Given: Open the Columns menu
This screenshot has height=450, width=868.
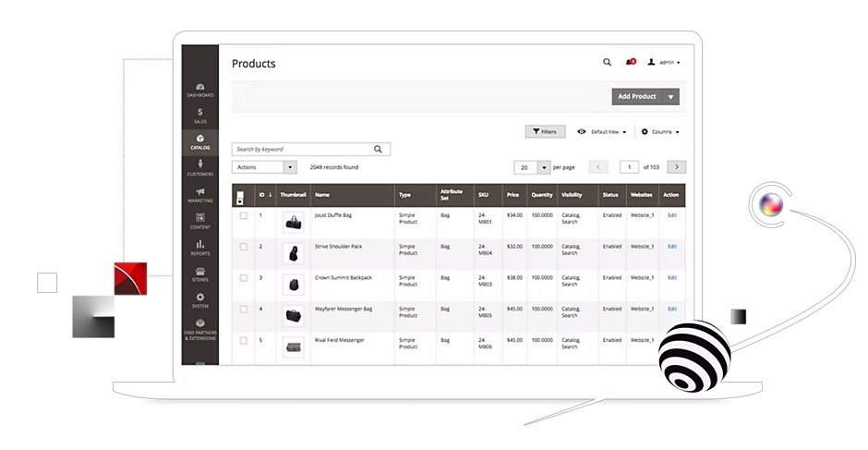Looking at the screenshot, I should pyautogui.click(x=660, y=132).
